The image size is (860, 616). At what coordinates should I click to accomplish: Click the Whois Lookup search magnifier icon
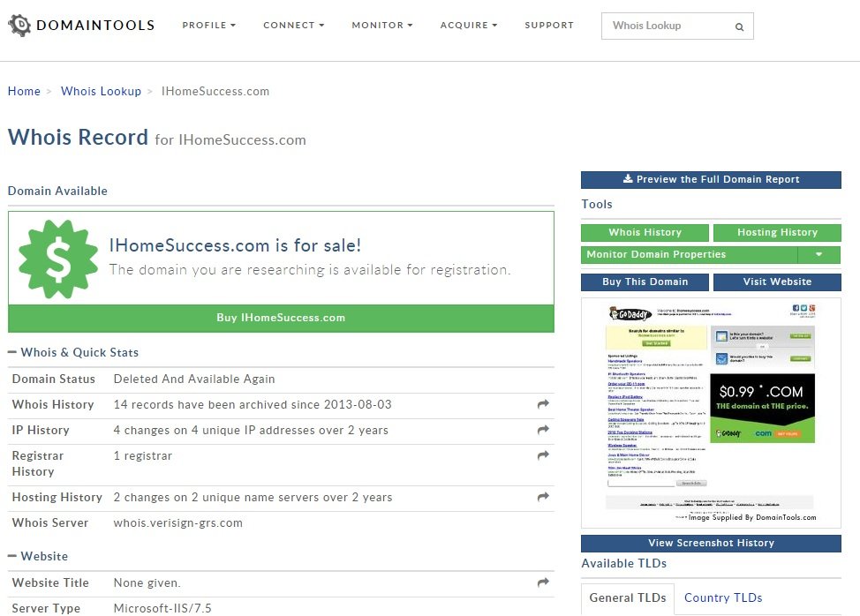739,26
